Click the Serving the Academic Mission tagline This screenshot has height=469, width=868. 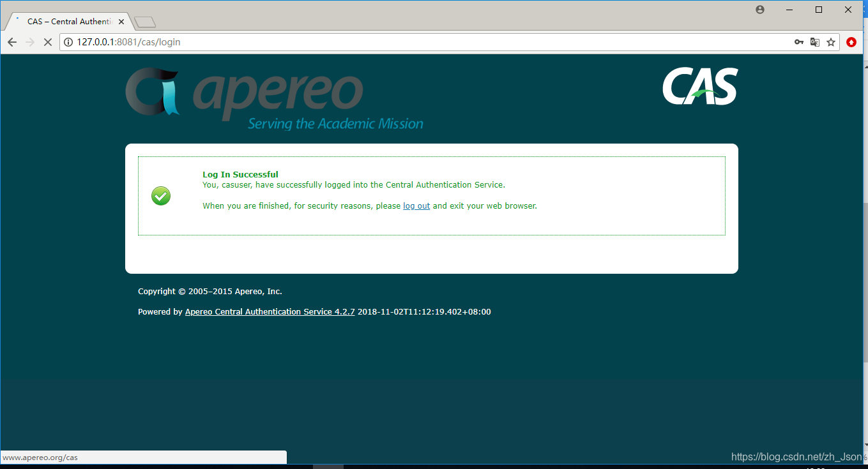pyautogui.click(x=335, y=123)
